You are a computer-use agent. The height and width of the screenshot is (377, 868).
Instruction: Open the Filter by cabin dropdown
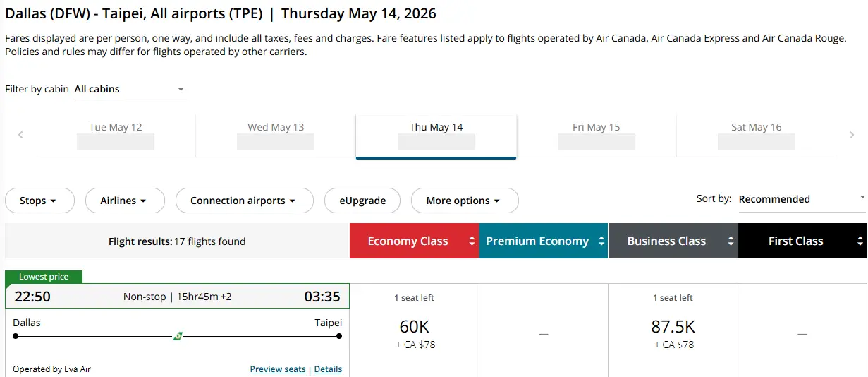click(x=130, y=90)
